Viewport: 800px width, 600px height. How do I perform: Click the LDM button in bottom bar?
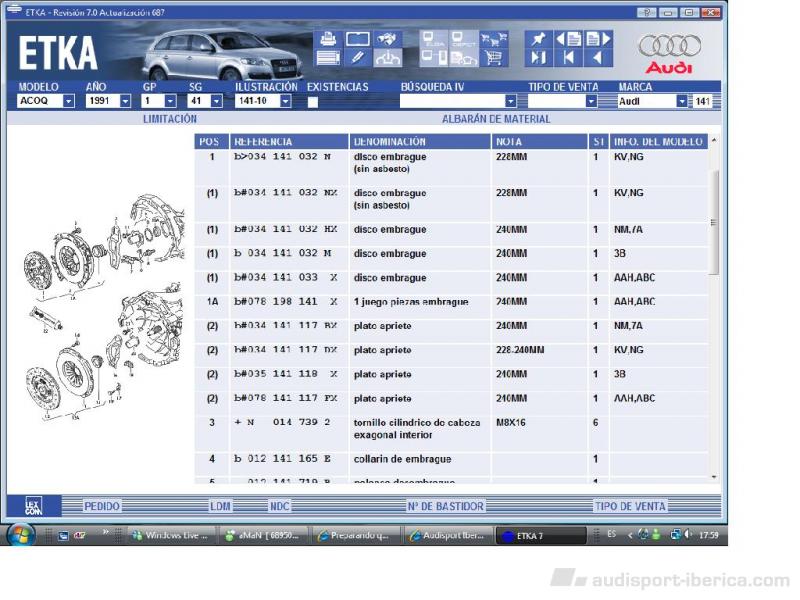click(x=220, y=506)
